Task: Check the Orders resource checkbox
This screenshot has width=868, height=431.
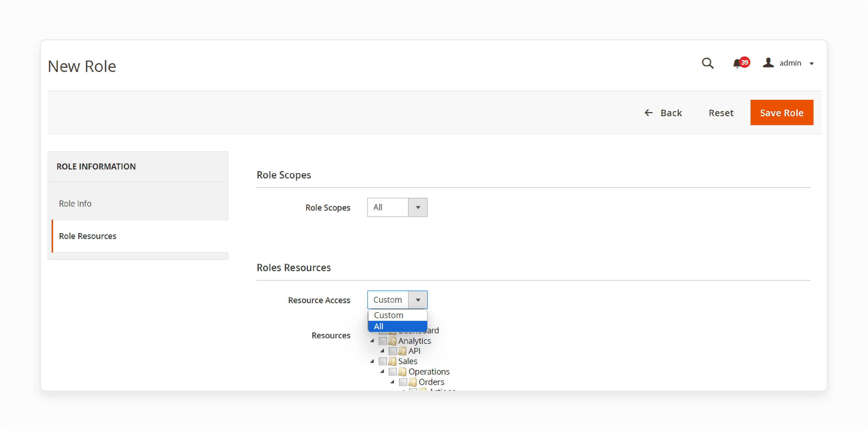Action: tap(403, 383)
